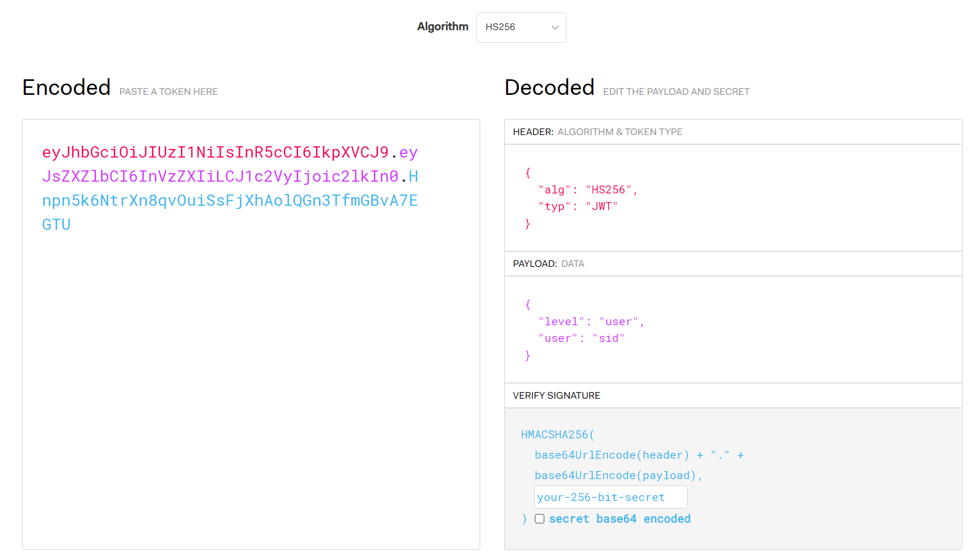Click the secret base64 encoded label text
The width and height of the screenshot is (969, 560).
(620, 519)
